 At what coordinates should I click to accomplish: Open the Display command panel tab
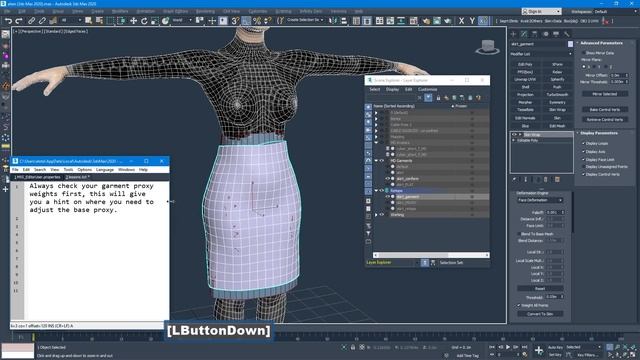pyautogui.click(x=556, y=34)
